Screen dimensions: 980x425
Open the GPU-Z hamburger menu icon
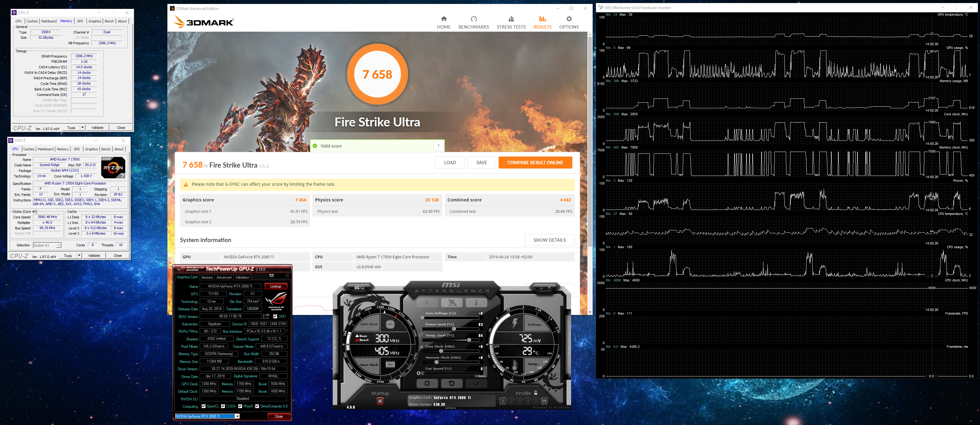click(x=287, y=276)
